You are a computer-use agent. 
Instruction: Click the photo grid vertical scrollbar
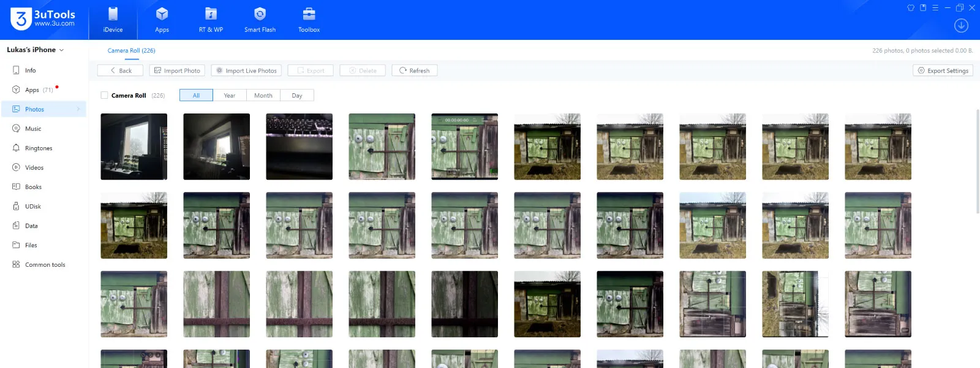(978, 161)
